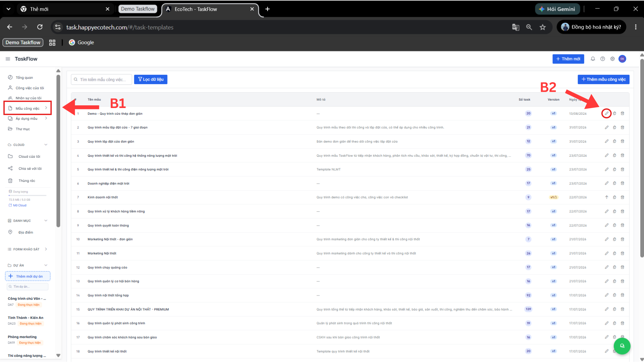
Task: Expand the FORM KHẢO SÁT section
Action: 46,249
